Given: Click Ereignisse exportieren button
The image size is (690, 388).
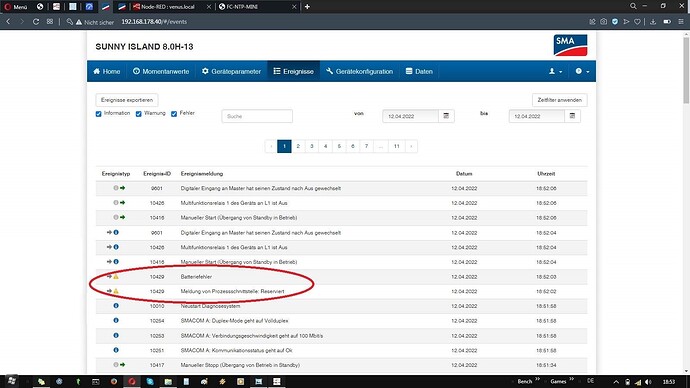Looking at the screenshot, I should pos(127,100).
